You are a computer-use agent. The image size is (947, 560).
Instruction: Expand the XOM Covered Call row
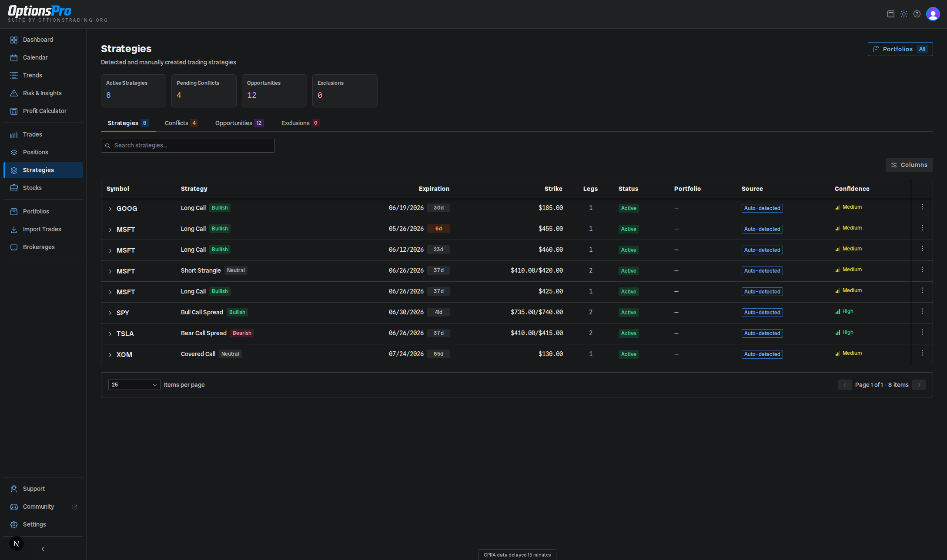point(110,355)
